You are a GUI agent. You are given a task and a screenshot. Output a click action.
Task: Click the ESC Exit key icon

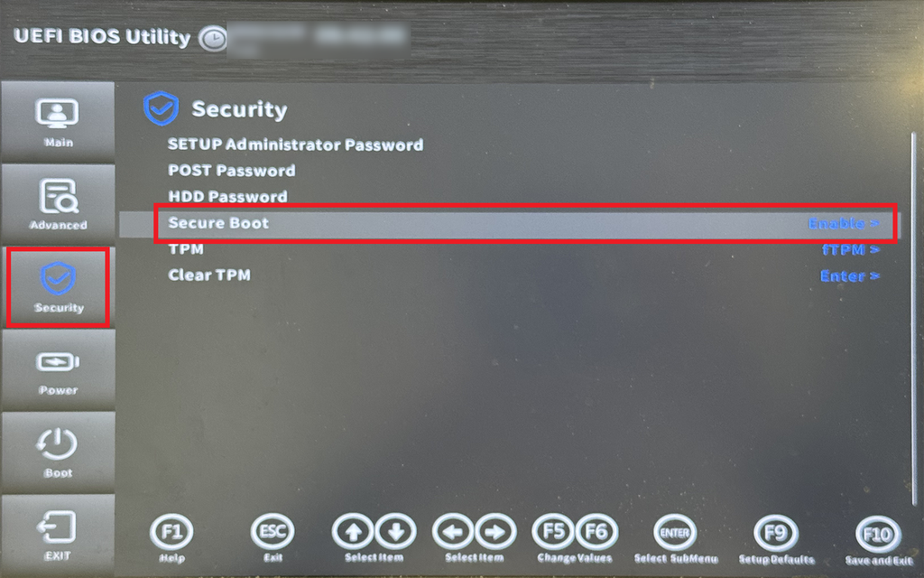(273, 532)
